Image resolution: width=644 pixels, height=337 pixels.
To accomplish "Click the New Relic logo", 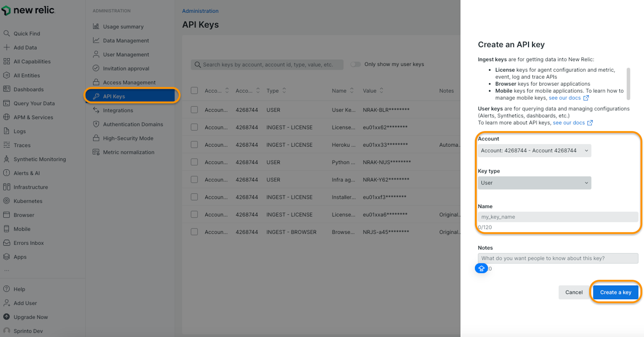I will point(28,10).
